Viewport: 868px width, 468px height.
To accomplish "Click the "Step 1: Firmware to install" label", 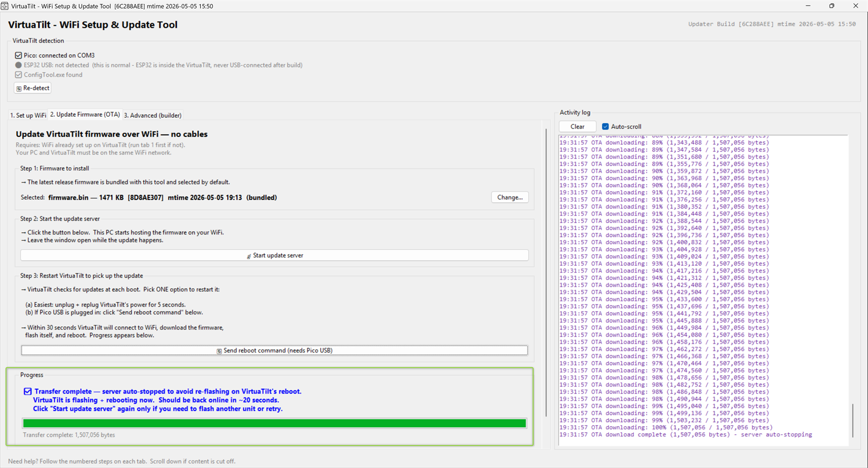I will click(x=55, y=168).
